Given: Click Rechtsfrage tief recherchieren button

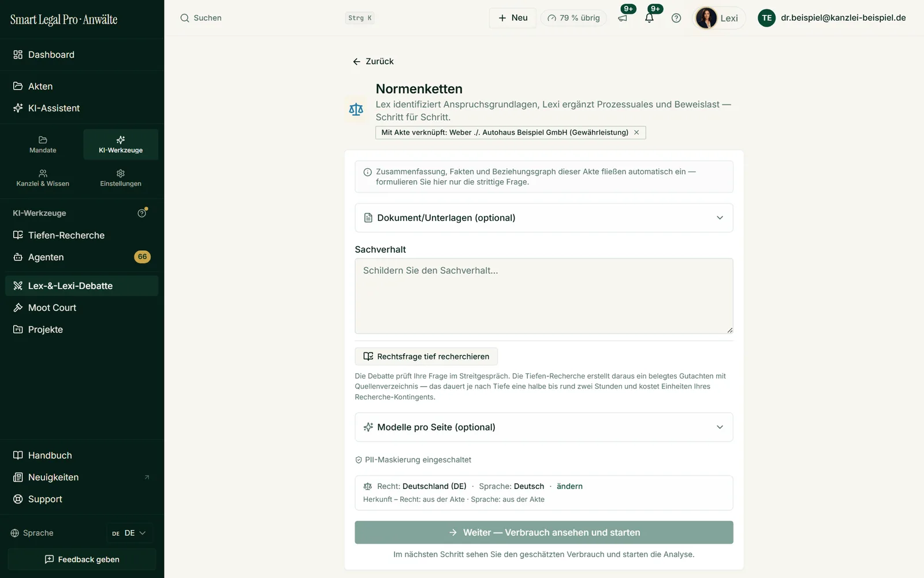Looking at the screenshot, I should click(426, 357).
